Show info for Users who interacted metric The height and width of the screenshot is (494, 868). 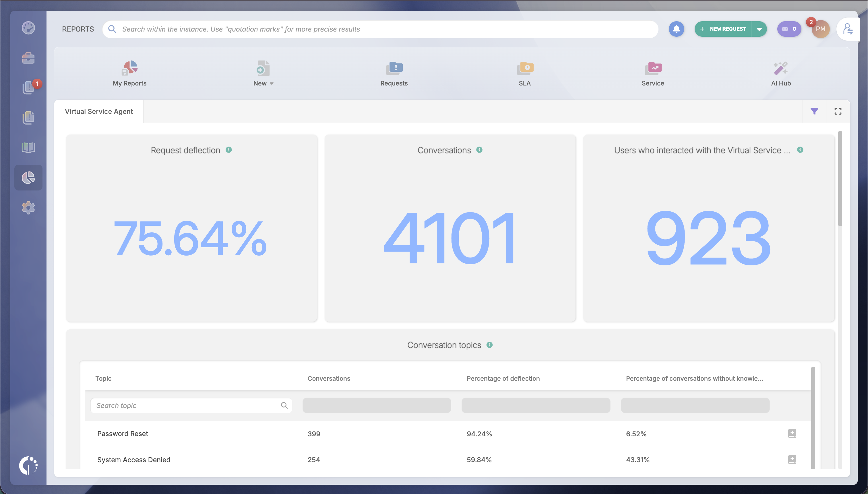pos(800,150)
